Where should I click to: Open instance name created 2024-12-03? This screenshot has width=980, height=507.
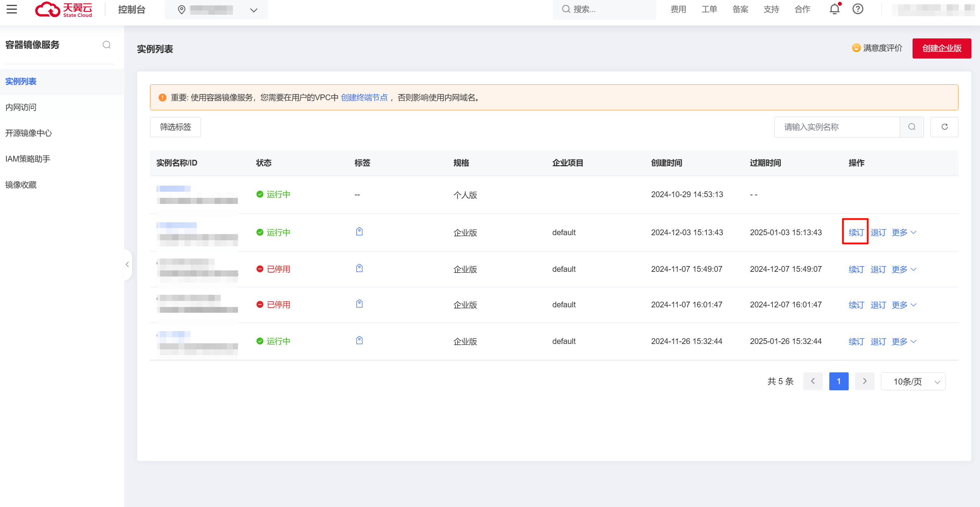coord(177,225)
